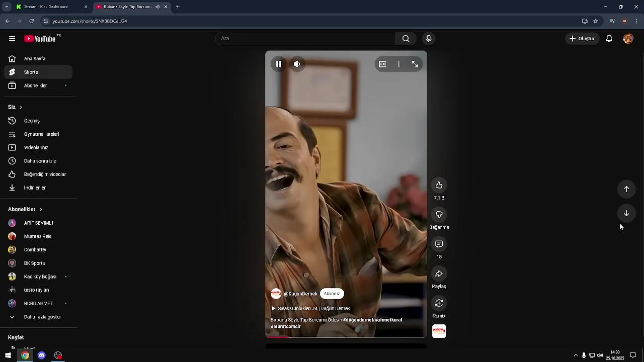Subscribe with the Abone ol button
This screenshot has height=362, width=644.
coord(332,294)
